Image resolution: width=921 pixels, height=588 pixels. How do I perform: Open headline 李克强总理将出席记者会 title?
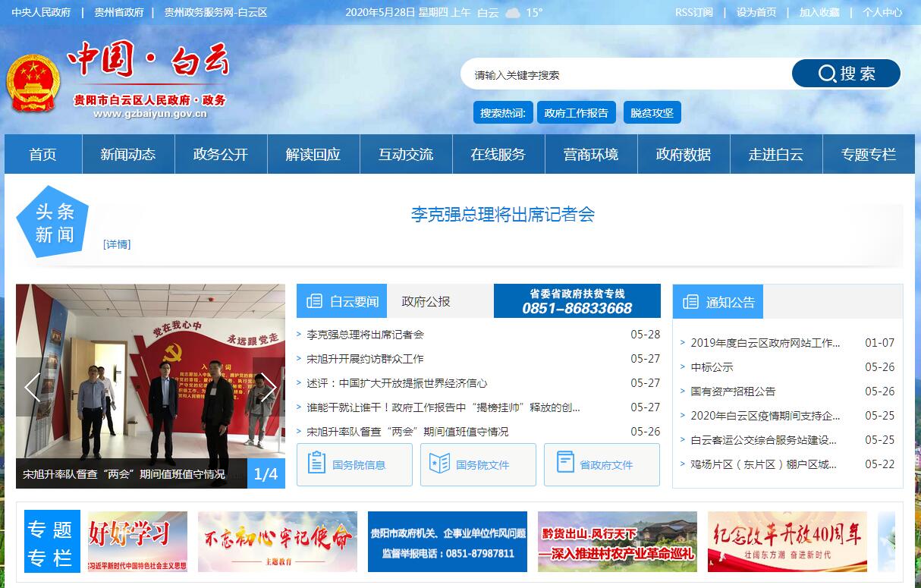503,215
